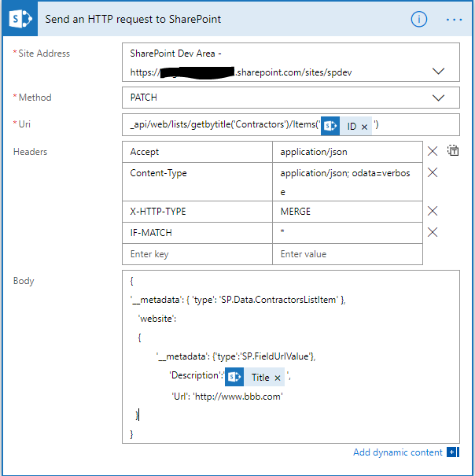Click the Content-Type key field
This screenshot has height=476, width=475.
click(197, 182)
